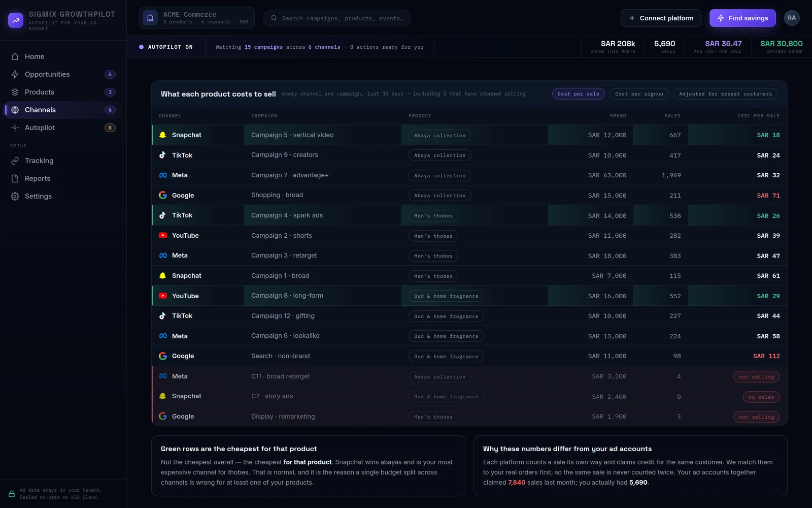
Task: Click 'Campaign 12 · gifting' cell
Action: [x=283, y=316]
